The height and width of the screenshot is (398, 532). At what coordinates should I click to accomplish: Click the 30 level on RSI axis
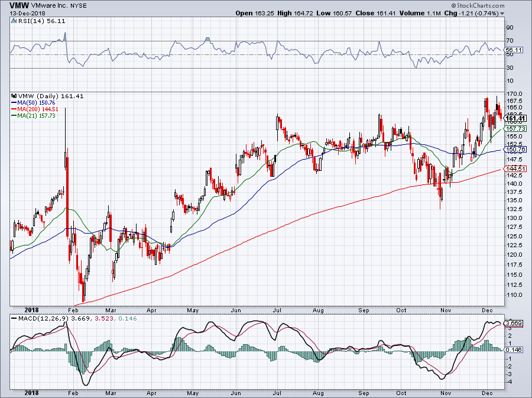pos(510,68)
